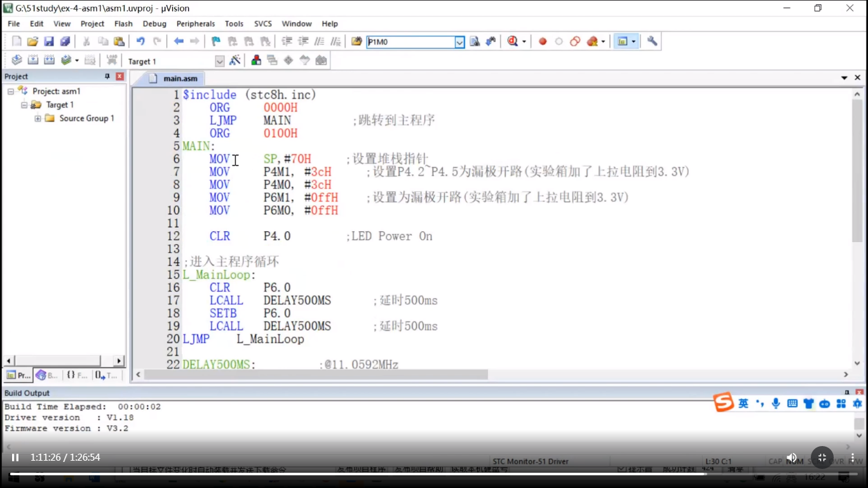Cut selection with scissors icon

(x=86, y=41)
